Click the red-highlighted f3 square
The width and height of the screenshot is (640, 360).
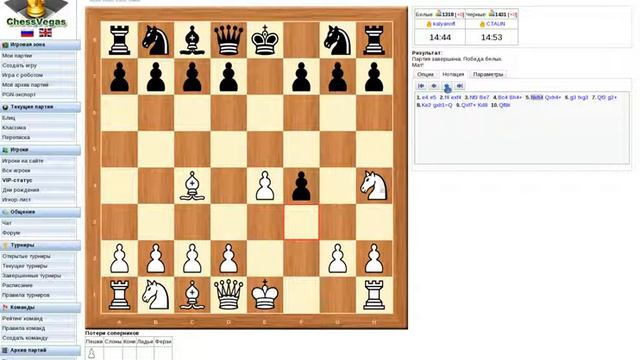point(301,222)
